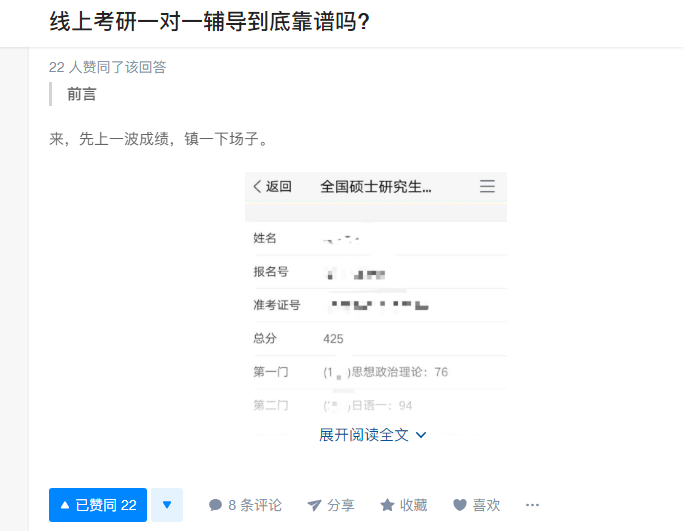Click the '总分' value 425

[333, 339]
